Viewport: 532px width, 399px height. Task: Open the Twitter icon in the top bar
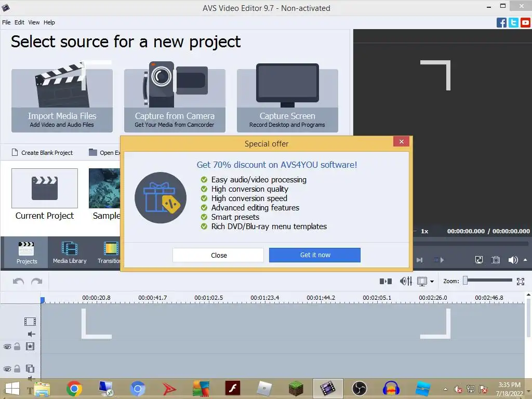point(513,23)
